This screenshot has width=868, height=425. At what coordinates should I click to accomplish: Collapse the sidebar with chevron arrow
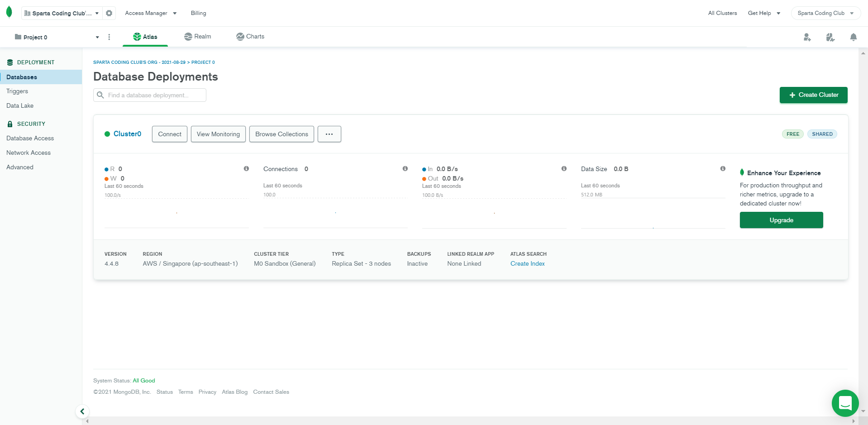pos(82,411)
